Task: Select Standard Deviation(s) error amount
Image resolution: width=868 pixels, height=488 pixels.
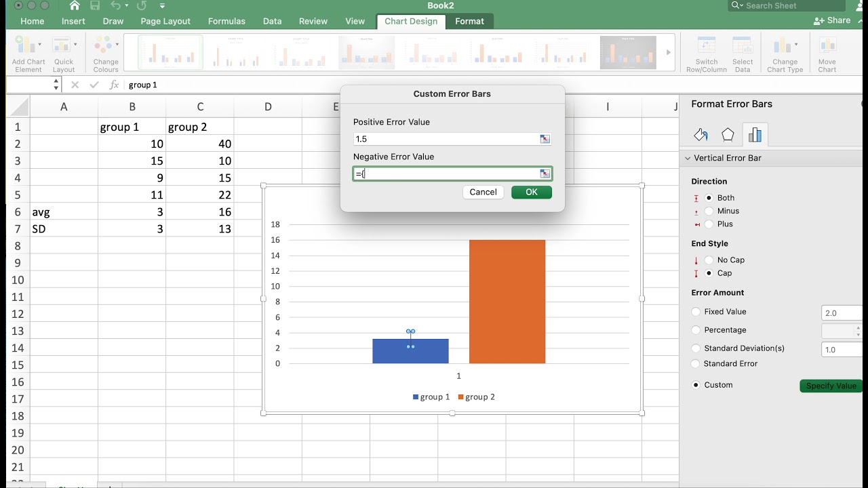Action: (696, 348)
